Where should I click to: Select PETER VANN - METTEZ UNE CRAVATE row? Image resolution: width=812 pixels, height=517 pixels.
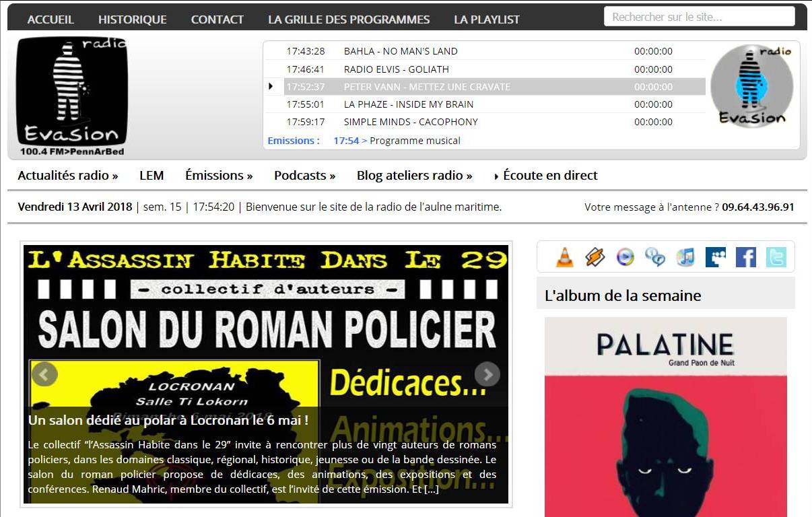(485, 86)
